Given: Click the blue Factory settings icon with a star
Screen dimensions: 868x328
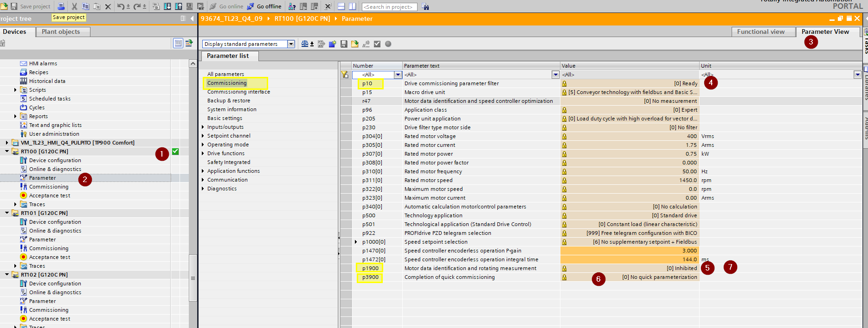Looking at the screenshot, I should [333, 44].
